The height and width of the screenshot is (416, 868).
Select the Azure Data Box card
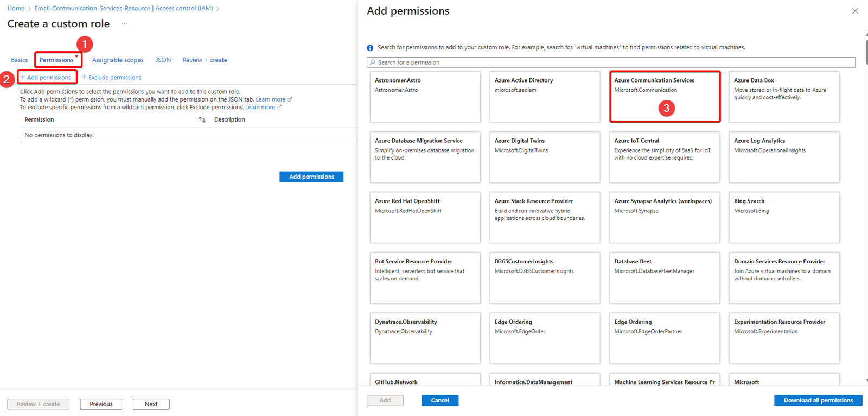click(784, 97)
